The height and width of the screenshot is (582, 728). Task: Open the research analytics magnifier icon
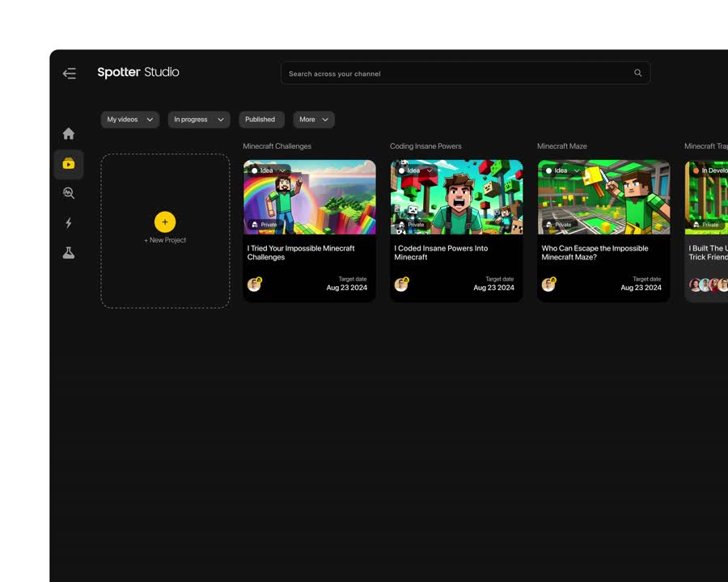tap(69, 193)
